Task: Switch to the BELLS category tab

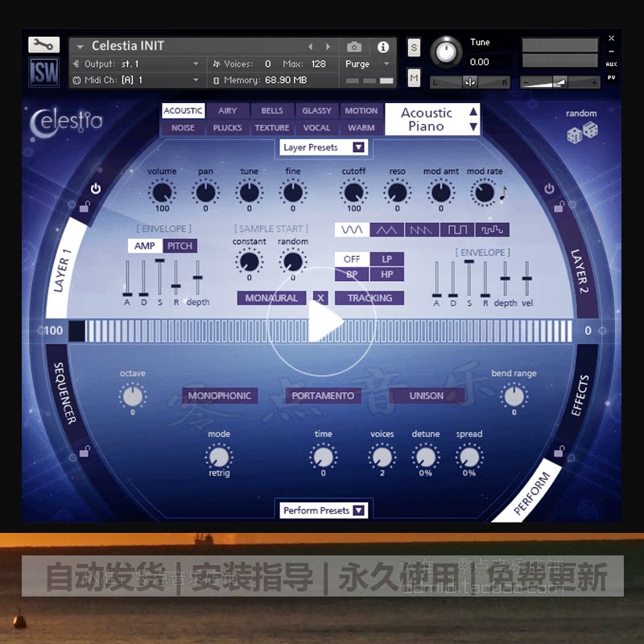Action: pos(271,111)
